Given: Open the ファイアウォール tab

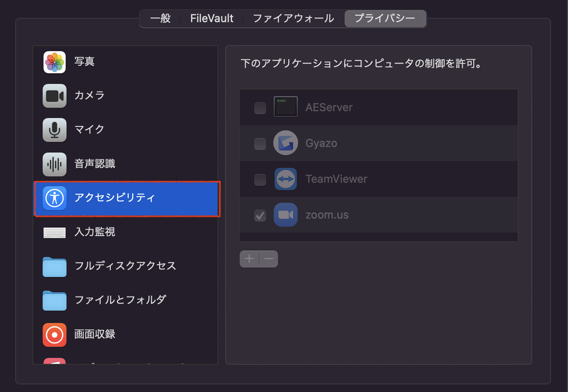Looking at the screenshot, I should point(293,18).
